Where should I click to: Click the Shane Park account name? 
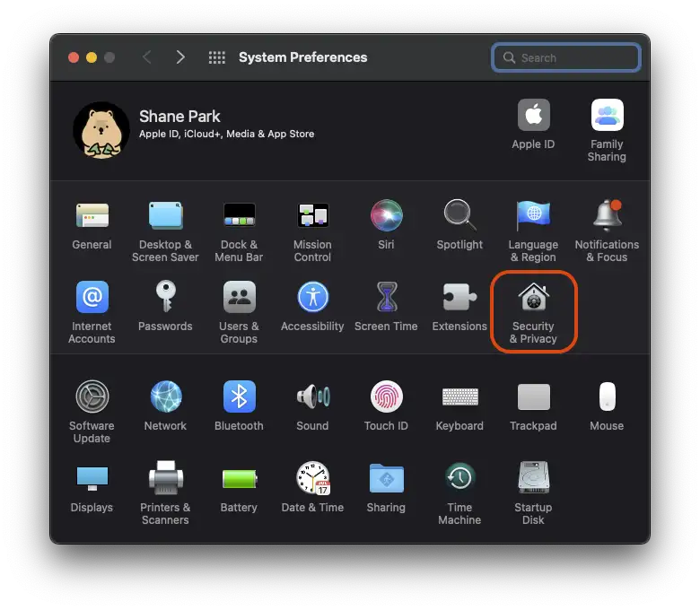179,117
